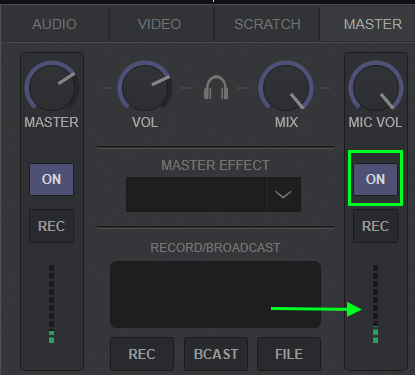Switch to the AUDIO tab
This screenshot has height=375, width=415.
pos(55,24)
